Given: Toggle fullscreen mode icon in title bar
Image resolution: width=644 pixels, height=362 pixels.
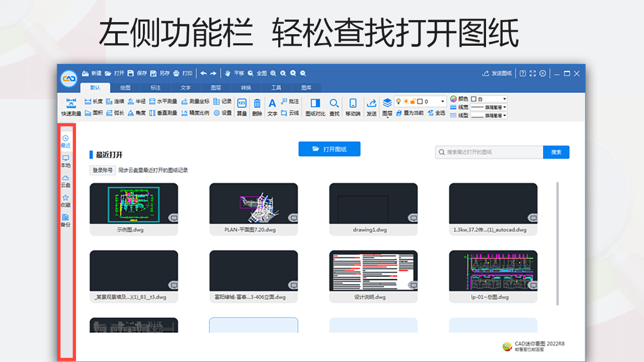Looking at the screenshot, I should tap(533, 73).
